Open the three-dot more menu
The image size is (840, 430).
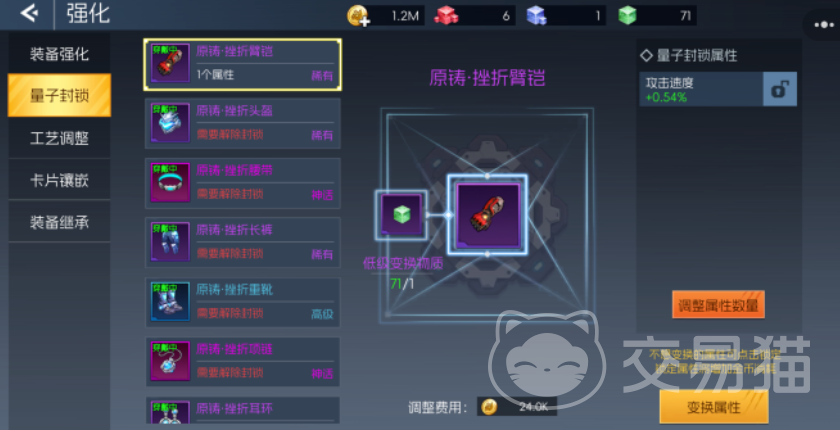(823, 25)
